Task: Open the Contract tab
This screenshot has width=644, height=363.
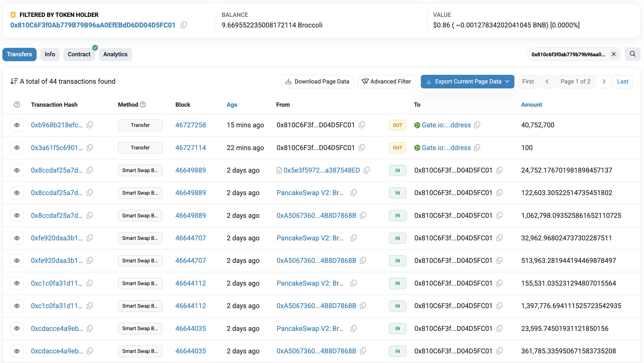Action: click(79, 54)
